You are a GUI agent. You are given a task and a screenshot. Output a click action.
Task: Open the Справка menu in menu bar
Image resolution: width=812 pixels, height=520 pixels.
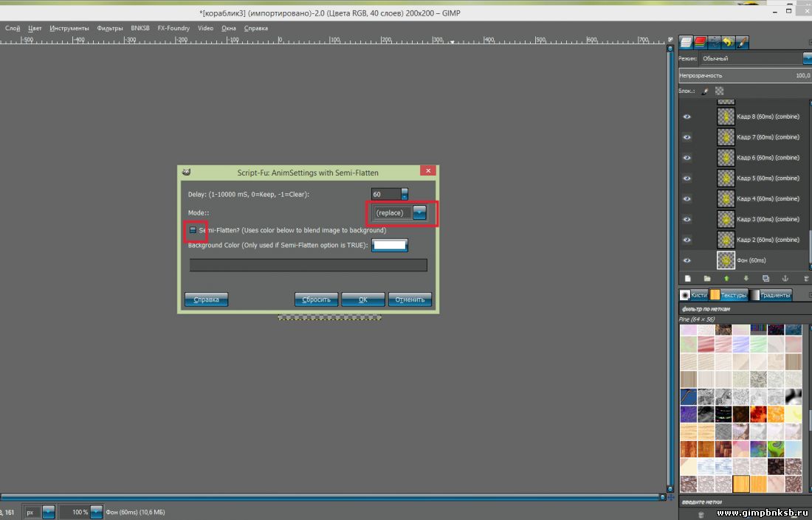256,29
